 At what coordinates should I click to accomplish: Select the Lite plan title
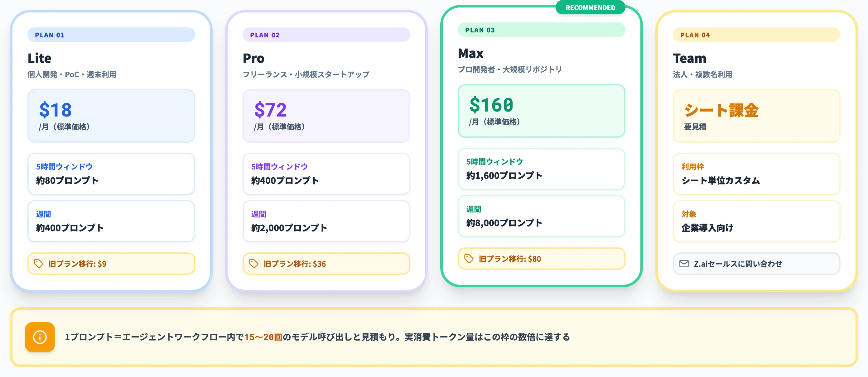point(39,58)
